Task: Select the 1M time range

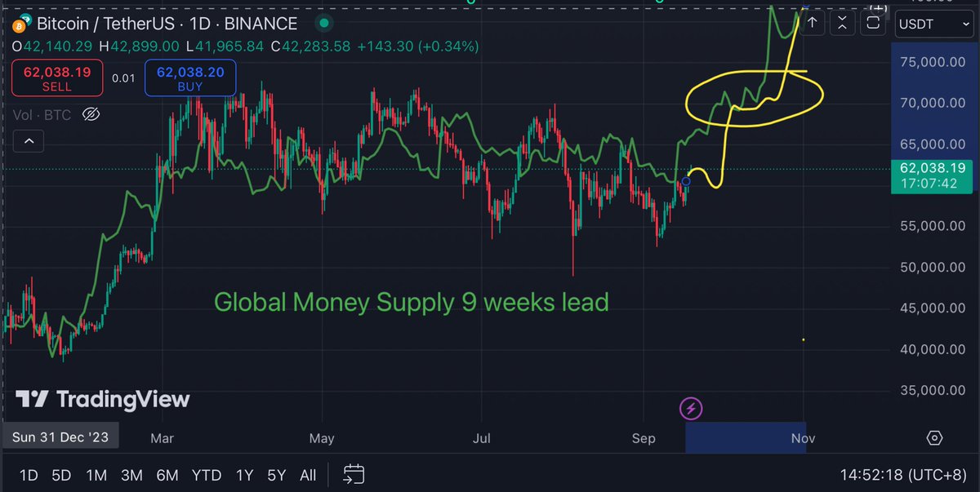Action: [96, 474]
